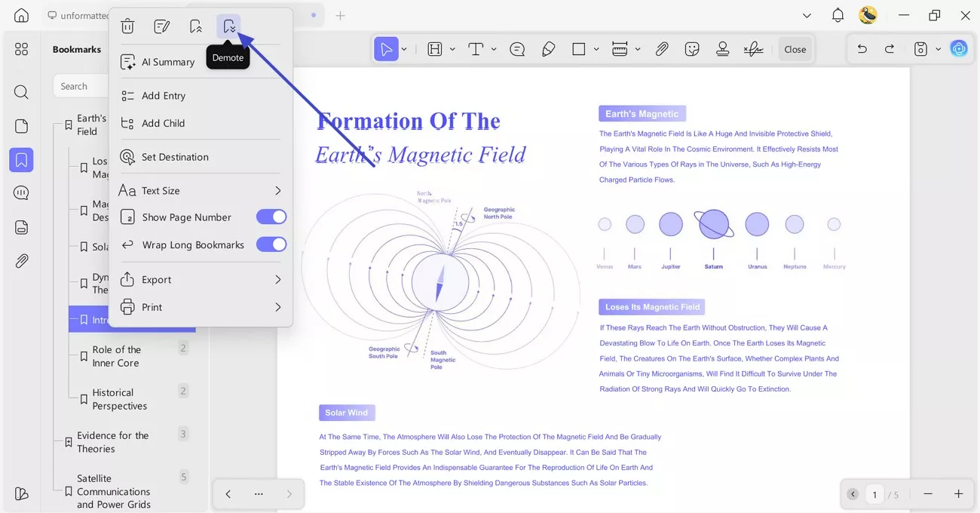Expand the Export submenu arrow
Viewport: 980px width, 513px height.
click(277, 280)
